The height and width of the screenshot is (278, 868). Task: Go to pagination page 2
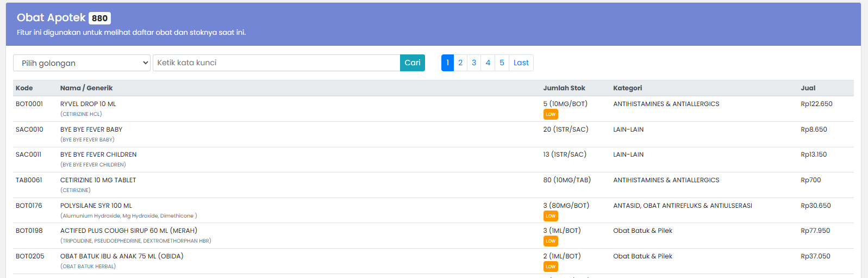(460, 63)
